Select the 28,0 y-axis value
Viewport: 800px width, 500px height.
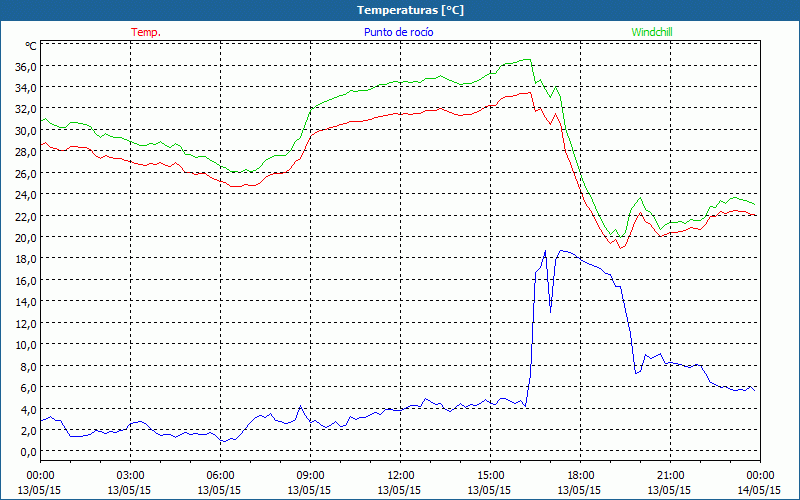point(26,152)
